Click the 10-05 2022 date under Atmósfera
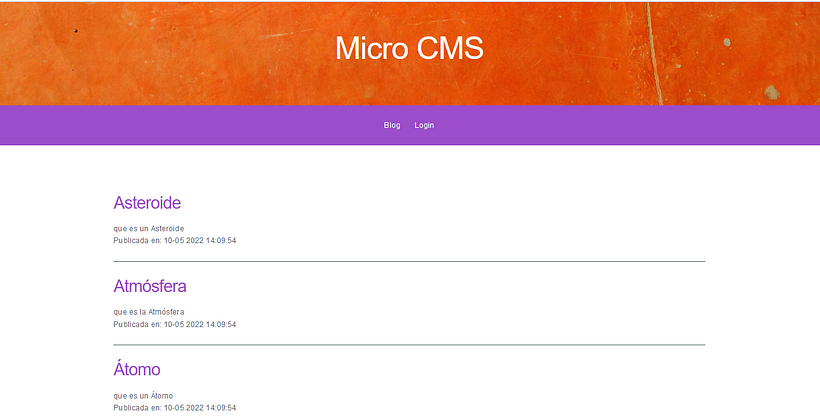The width and height of the screenshot is (820, 418). [183, 324]
